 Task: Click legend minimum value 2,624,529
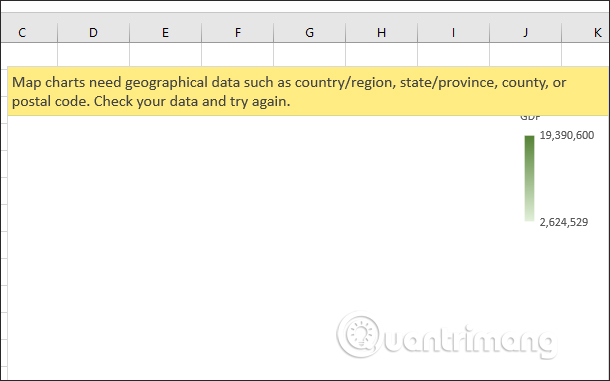point(564,222)
